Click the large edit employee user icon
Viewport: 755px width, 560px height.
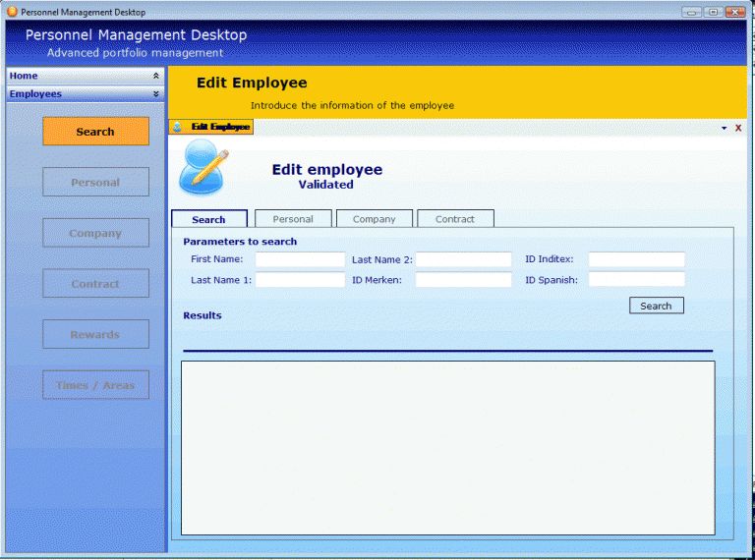(204, 168)
